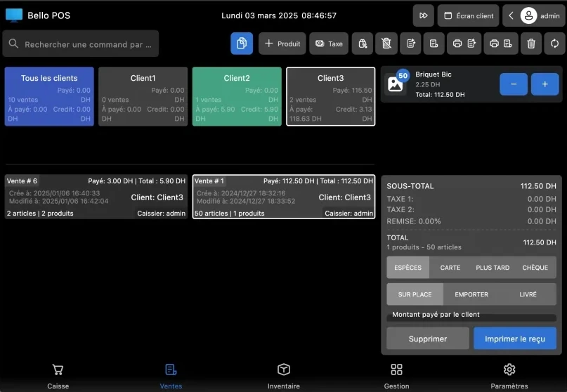Add a product with the Produit button
Screen dimensions: 567x392
pyautogui.click(x=282, y=44)
